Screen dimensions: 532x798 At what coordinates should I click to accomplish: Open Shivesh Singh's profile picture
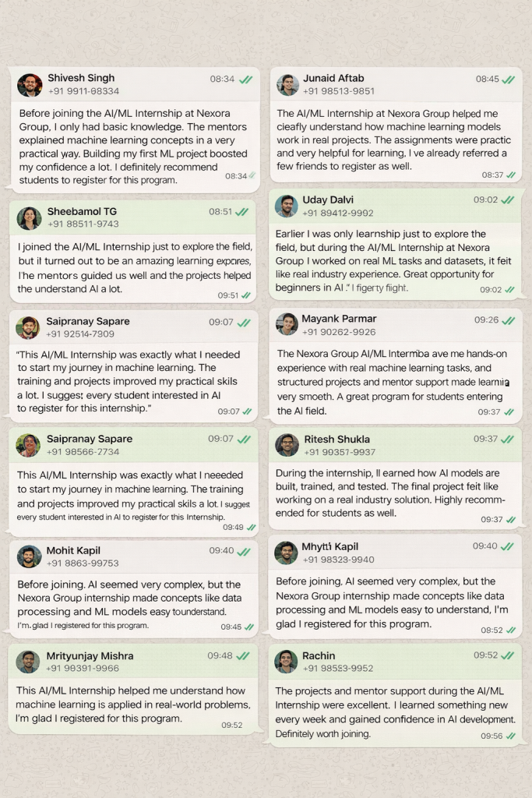click(x=30, y=84)
